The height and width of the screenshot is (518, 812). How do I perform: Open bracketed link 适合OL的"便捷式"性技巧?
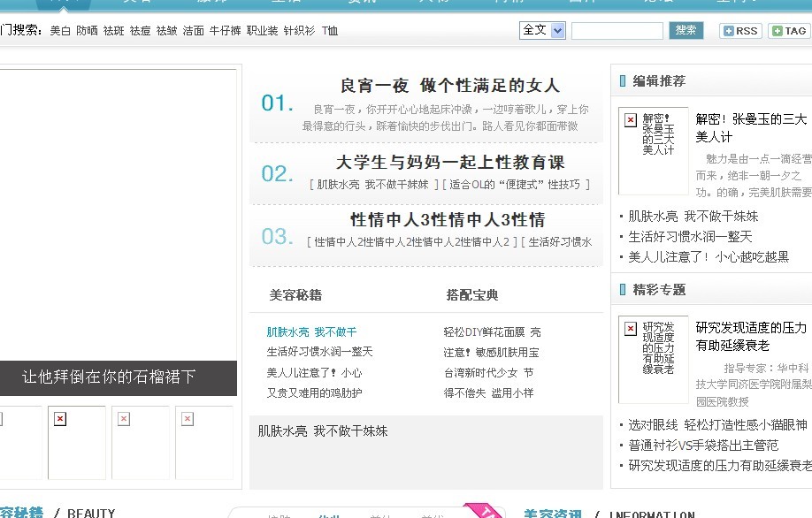[x=515, y=185]
